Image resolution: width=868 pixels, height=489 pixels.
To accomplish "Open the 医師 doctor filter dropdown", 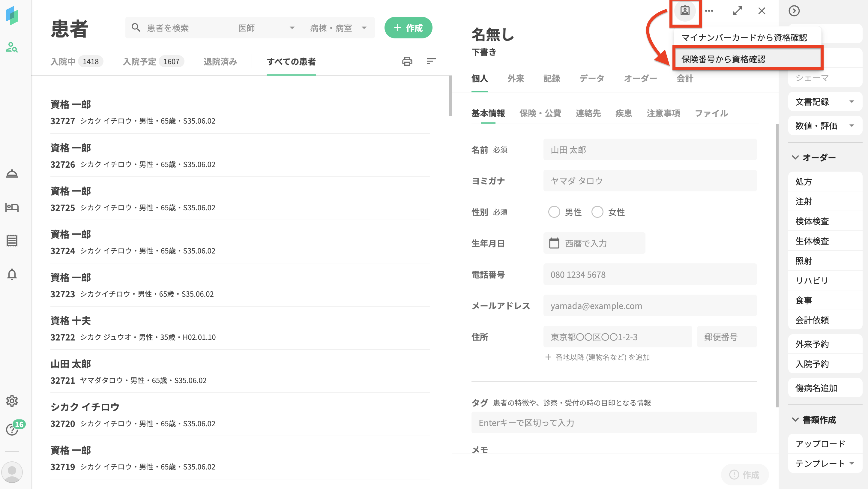I will [266, 28].
